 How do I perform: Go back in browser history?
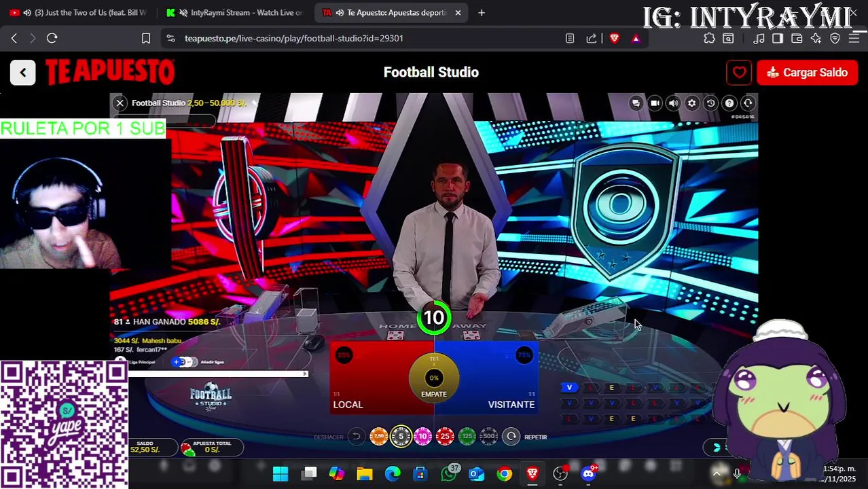tap(14, 39)
